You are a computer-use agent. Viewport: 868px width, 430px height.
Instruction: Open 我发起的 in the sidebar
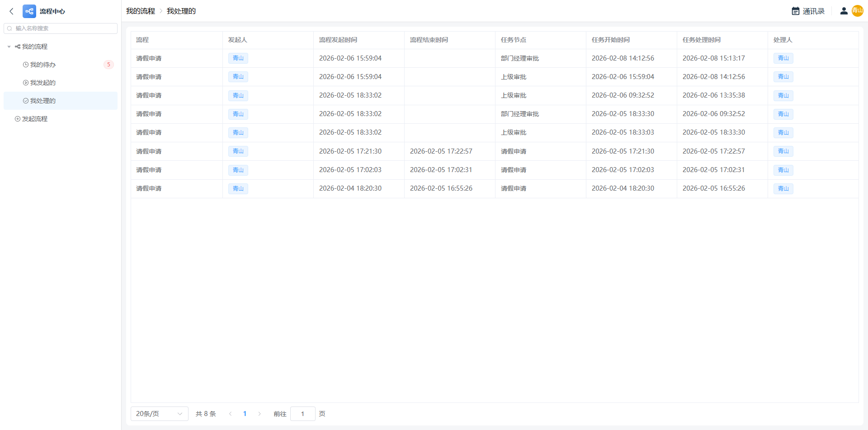point(43,83)
